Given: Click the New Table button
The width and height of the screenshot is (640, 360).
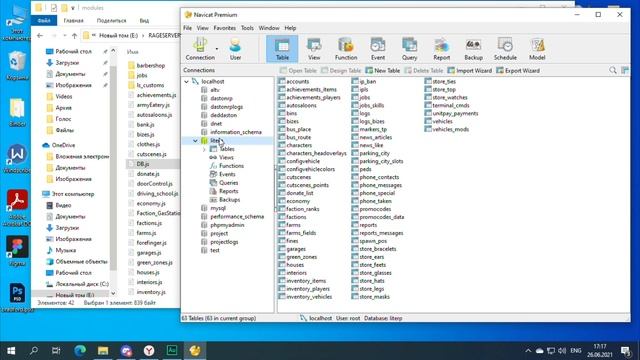Looking at the screenshot, I should [383, 71].
